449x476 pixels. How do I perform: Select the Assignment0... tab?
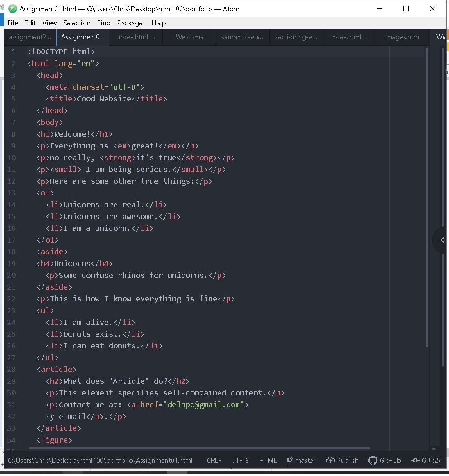[x=83, y=37]
